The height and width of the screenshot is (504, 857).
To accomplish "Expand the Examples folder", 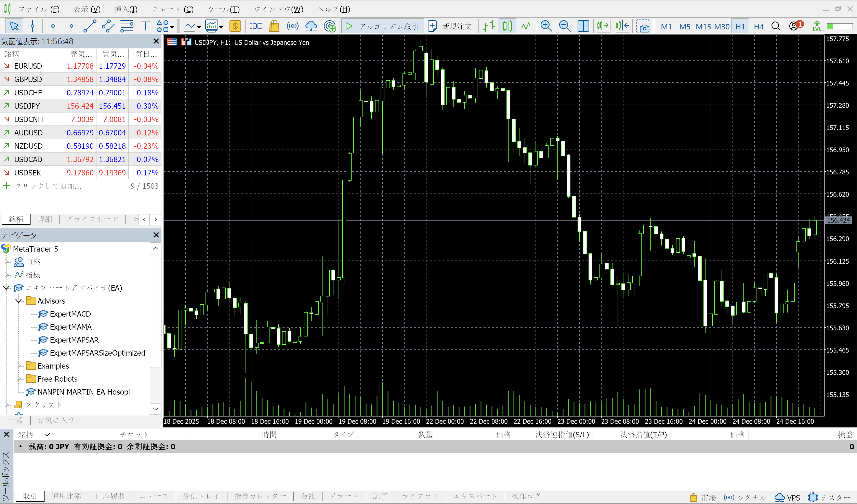I will (x=19, y=366).
